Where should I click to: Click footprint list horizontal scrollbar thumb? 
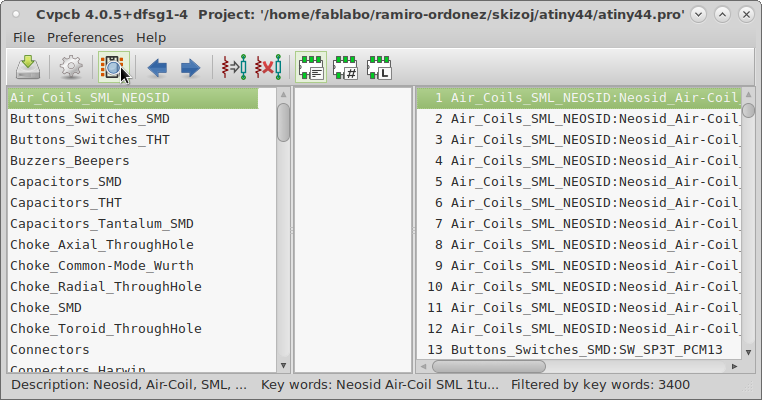click(x=488, y=366)
